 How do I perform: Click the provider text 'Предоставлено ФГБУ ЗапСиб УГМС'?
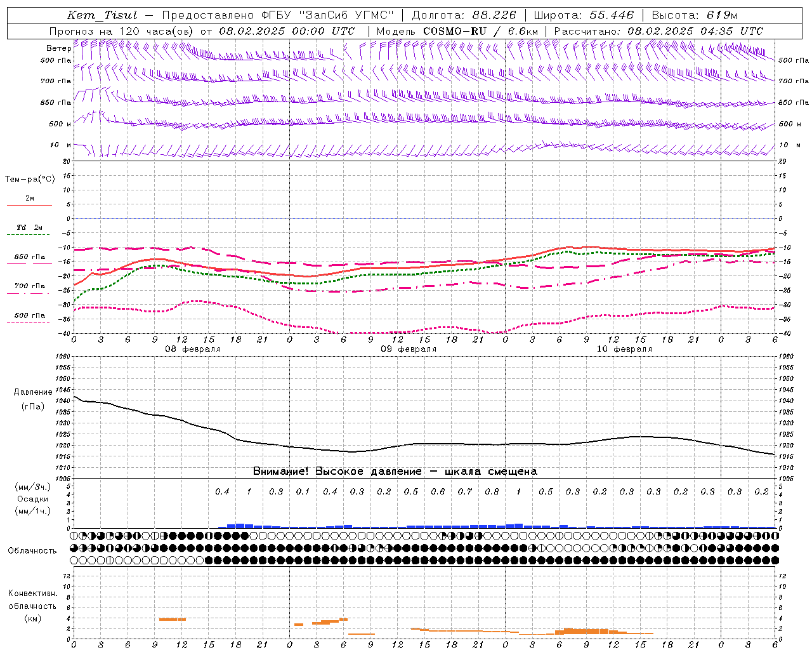(278, 15)
